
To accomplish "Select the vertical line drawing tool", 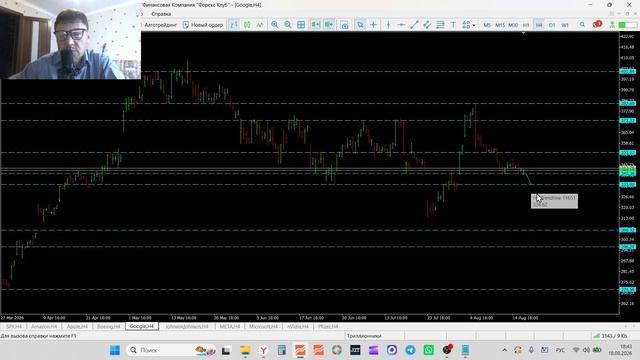I will click(x=388, y=25).
